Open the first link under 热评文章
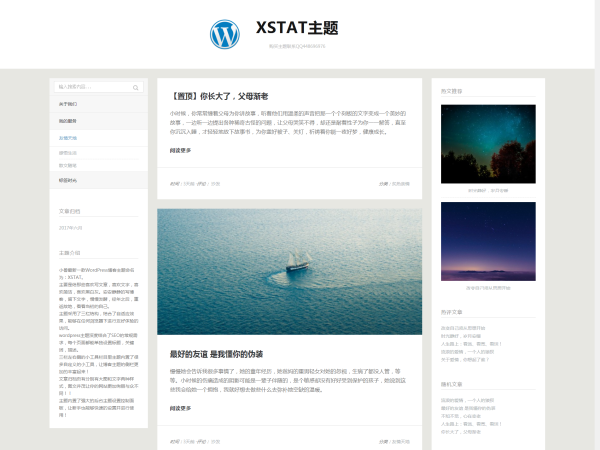 pos(464,328)
